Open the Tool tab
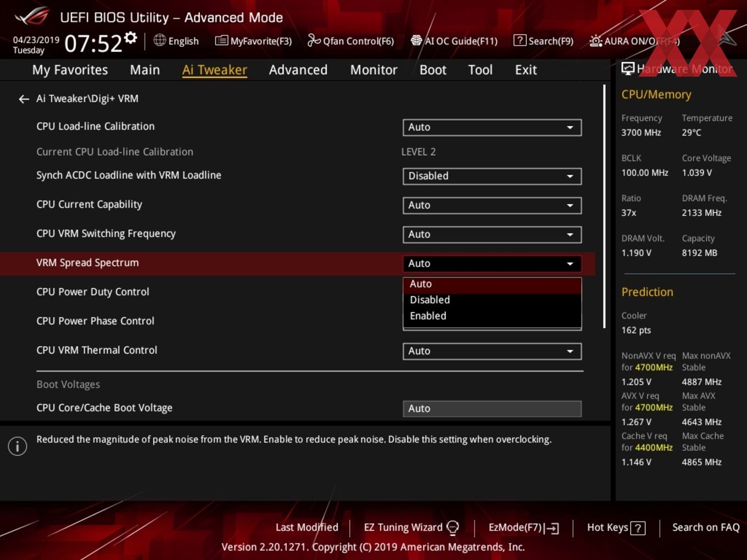 coord(480,70)
